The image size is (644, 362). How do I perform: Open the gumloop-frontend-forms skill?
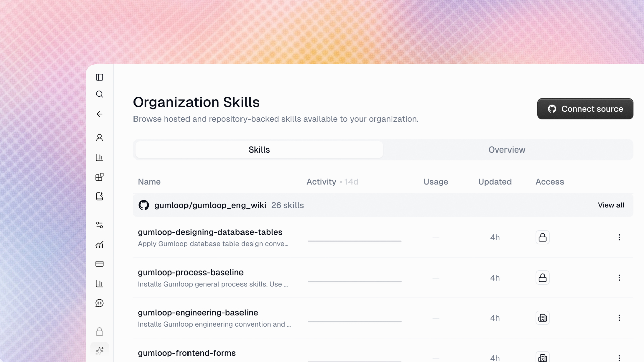tap(186, 353)
